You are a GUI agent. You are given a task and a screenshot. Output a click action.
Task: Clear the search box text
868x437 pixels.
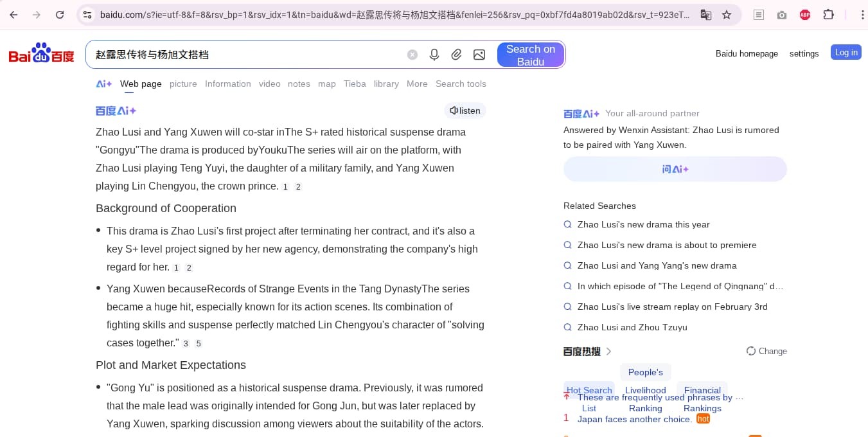(x=412, y=55)
